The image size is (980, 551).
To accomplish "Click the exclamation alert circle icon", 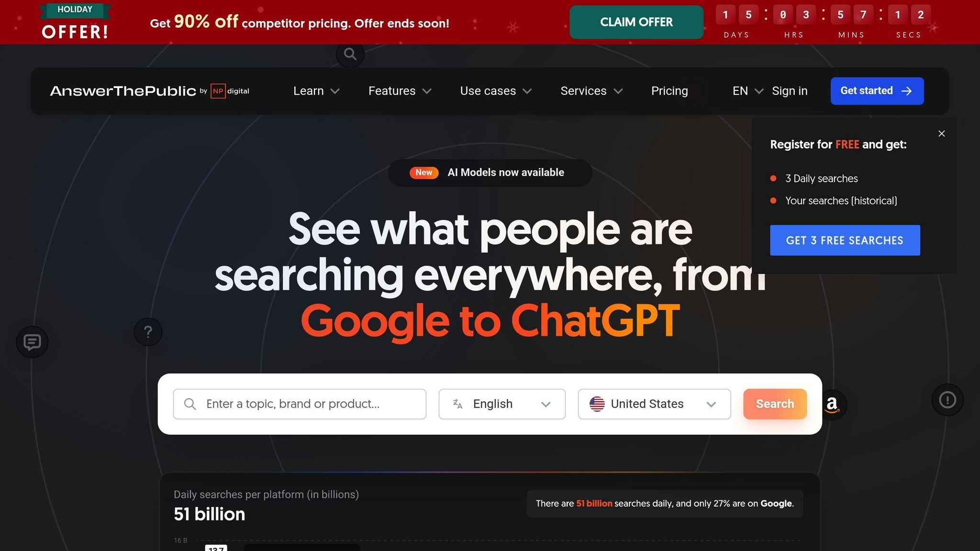I will (947, 399).
